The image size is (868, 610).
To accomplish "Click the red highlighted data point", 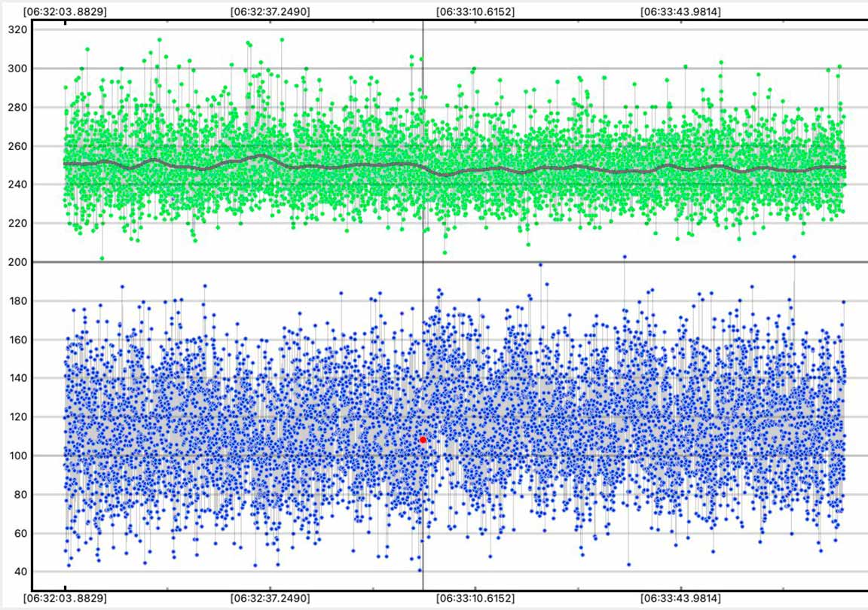I will pos(423,439).
